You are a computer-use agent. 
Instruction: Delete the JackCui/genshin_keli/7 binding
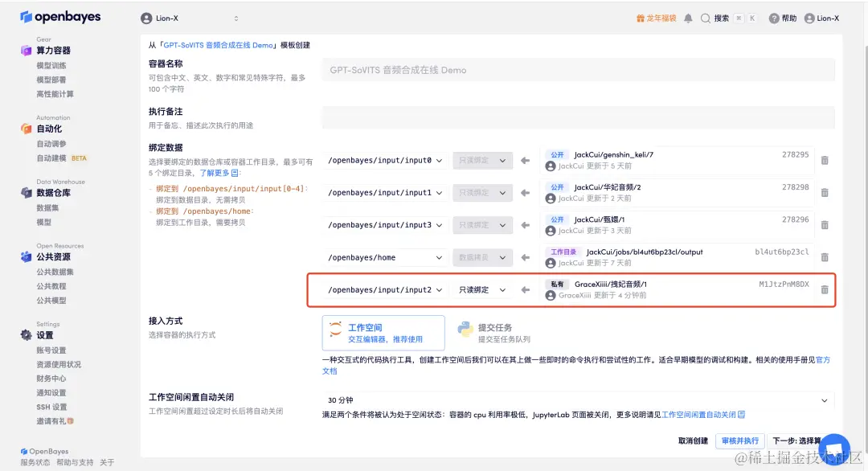(825, 161)
